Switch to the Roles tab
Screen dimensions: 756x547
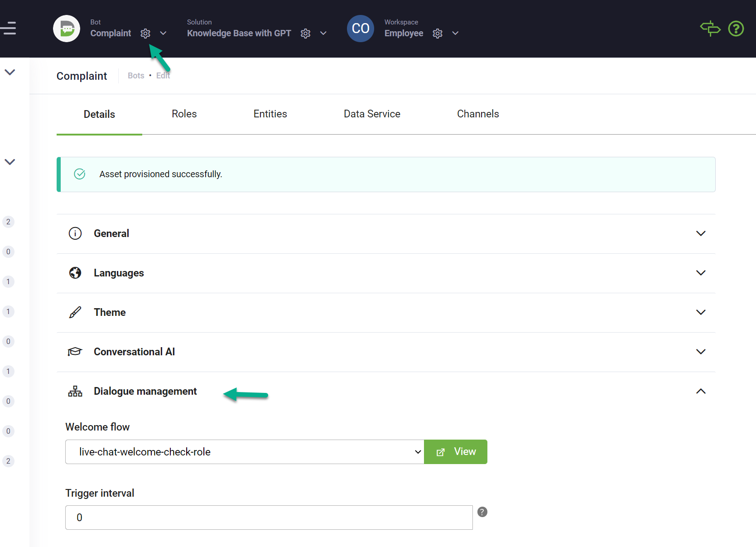(x=184, y=114)
